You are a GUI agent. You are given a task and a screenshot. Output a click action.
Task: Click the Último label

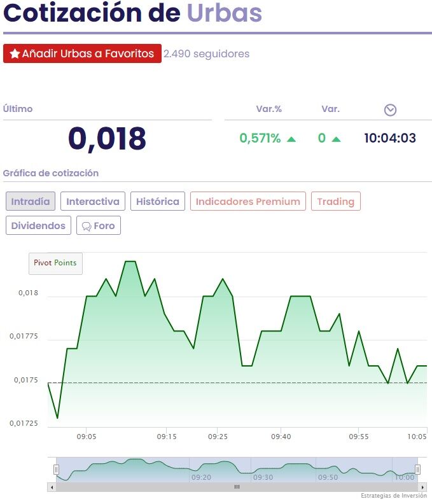point(18,109)
